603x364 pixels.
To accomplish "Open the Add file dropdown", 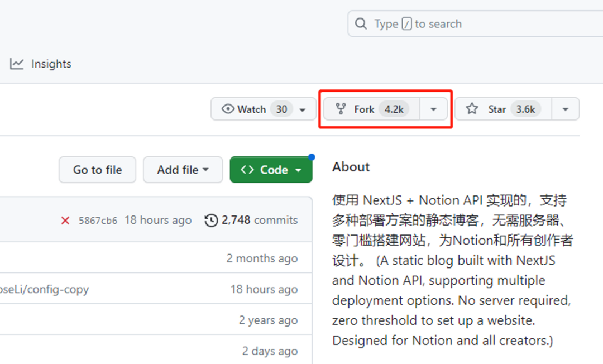I will pos(183,170).
